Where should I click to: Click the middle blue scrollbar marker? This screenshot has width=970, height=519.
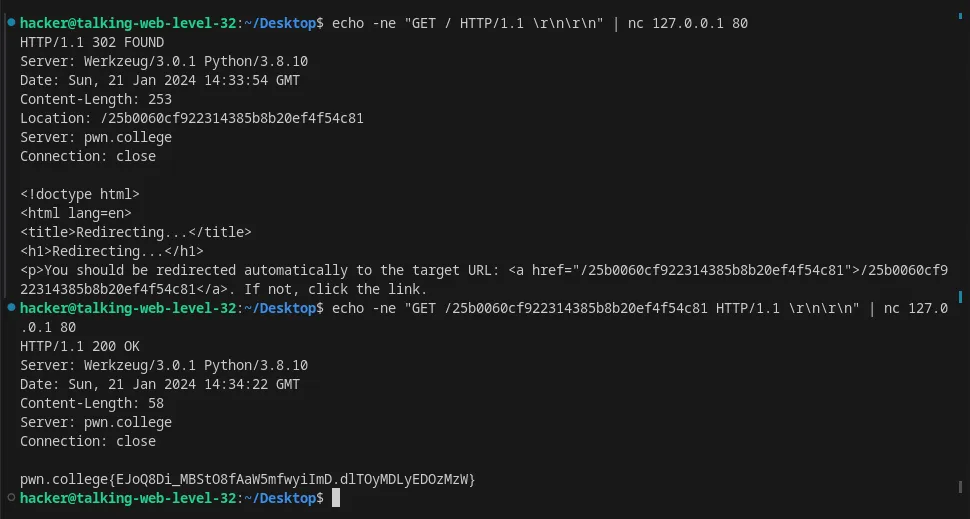point(960,296)
